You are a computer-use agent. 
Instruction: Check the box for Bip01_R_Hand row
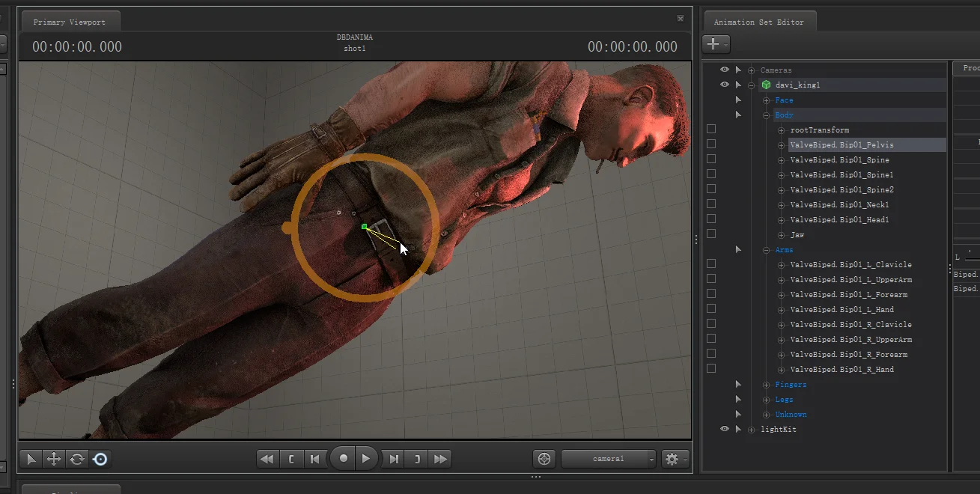711,369
